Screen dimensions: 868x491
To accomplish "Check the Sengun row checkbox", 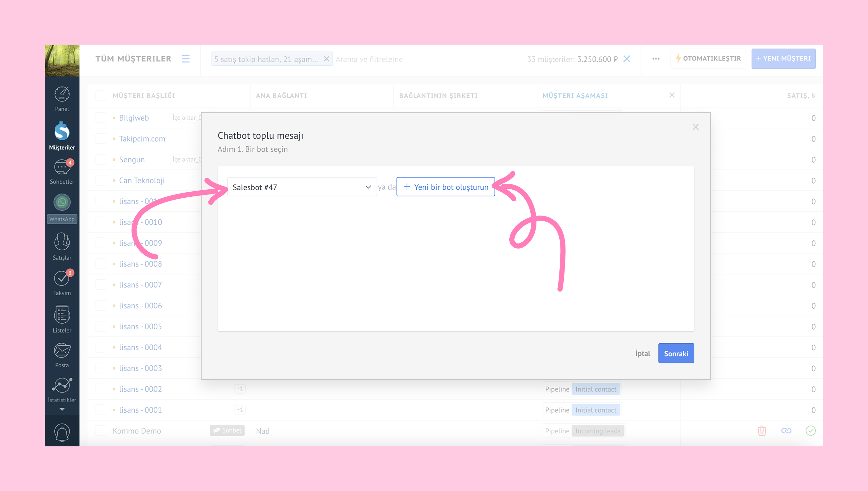I will [101, 159].
